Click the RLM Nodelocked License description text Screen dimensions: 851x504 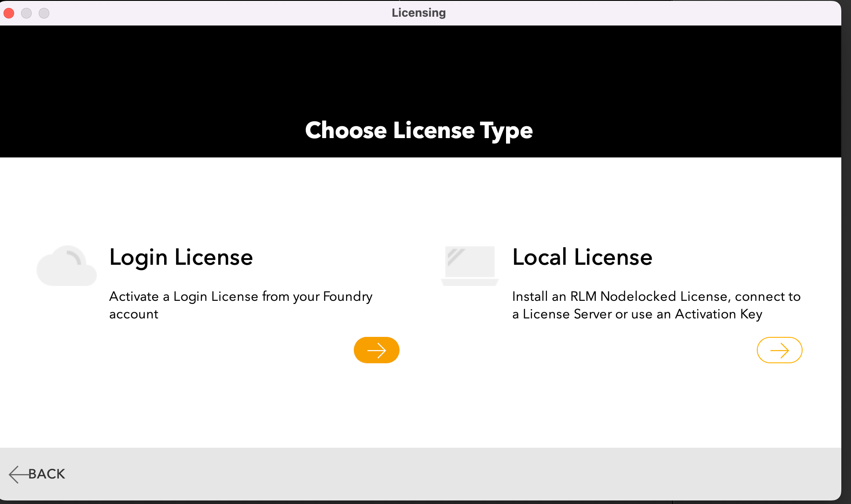pos(656,305)
